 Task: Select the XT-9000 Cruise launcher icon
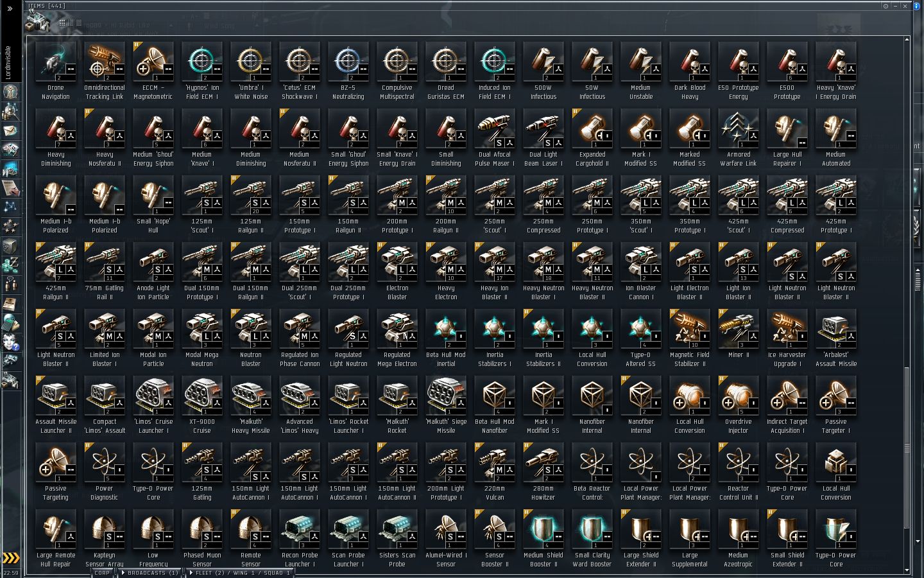point(202,396)
